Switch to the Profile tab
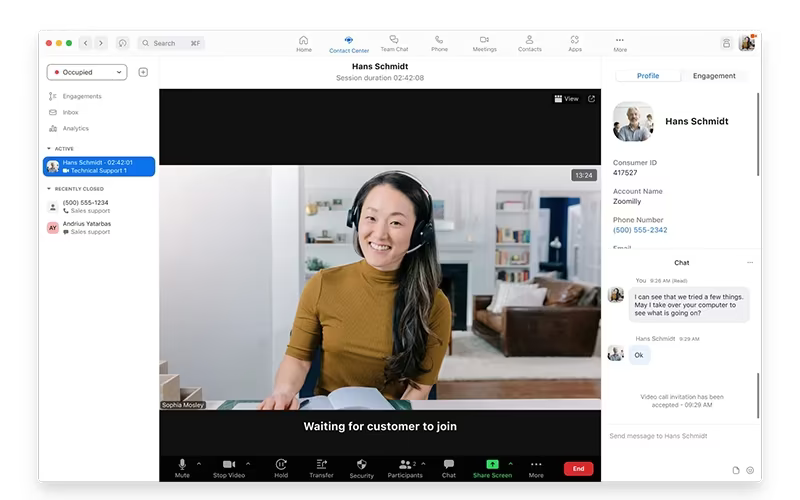 648,76
